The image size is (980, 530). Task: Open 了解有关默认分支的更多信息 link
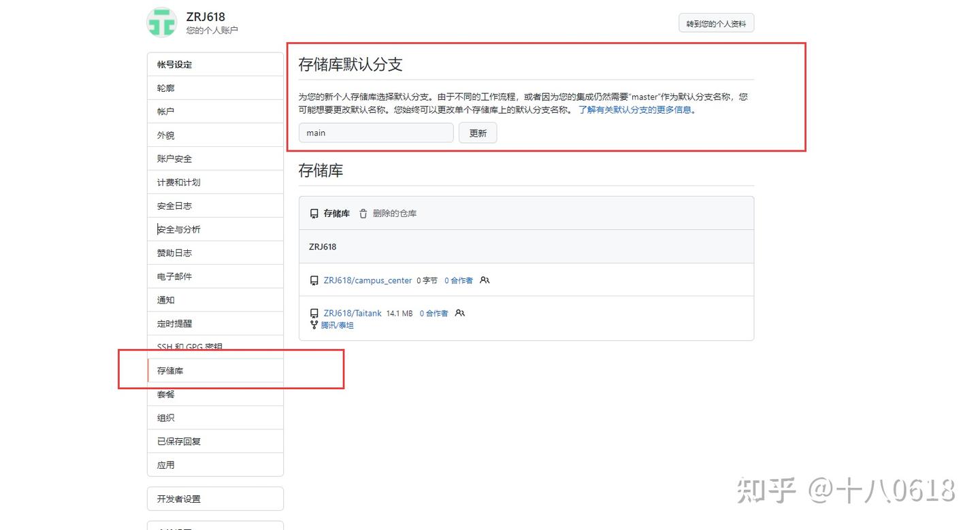[634, 110]
